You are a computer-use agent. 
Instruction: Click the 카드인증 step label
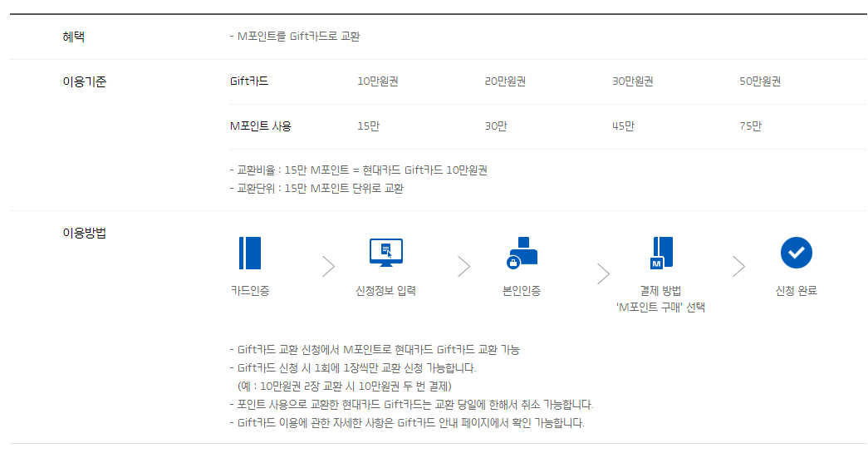pyautogui.click(x=250, y=291)
